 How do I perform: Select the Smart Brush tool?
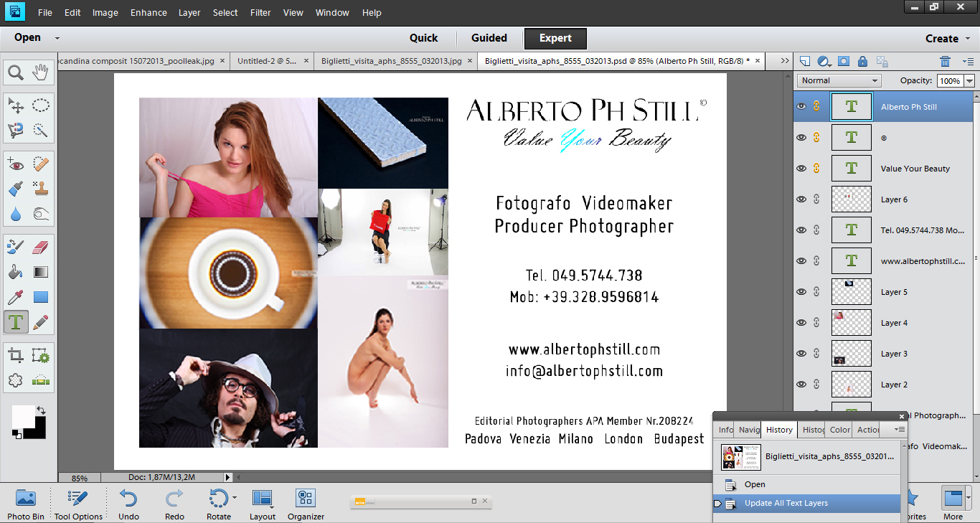point(17,189)
